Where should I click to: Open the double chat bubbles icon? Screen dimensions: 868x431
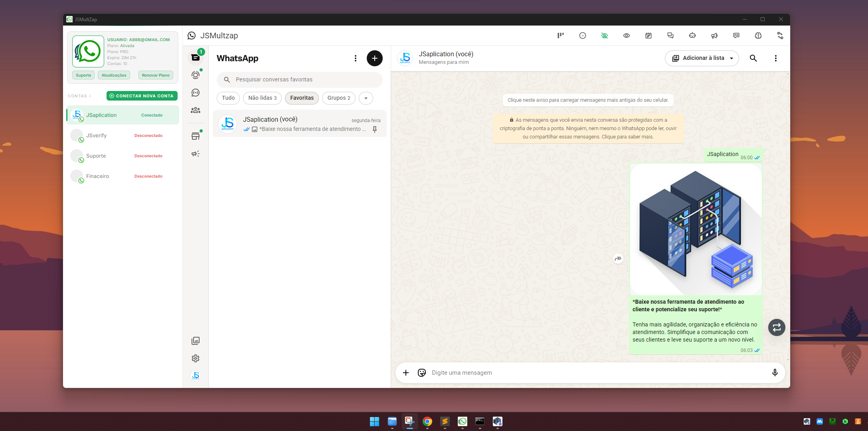(670, 36)
